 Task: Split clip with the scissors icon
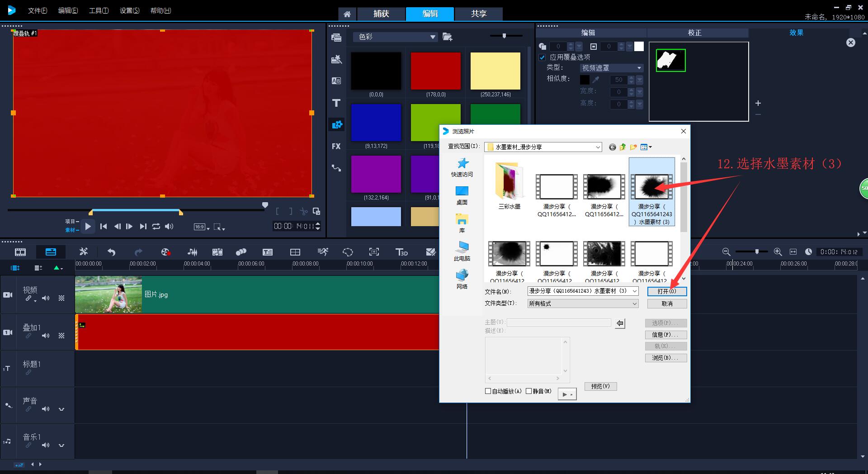(304, 211)
